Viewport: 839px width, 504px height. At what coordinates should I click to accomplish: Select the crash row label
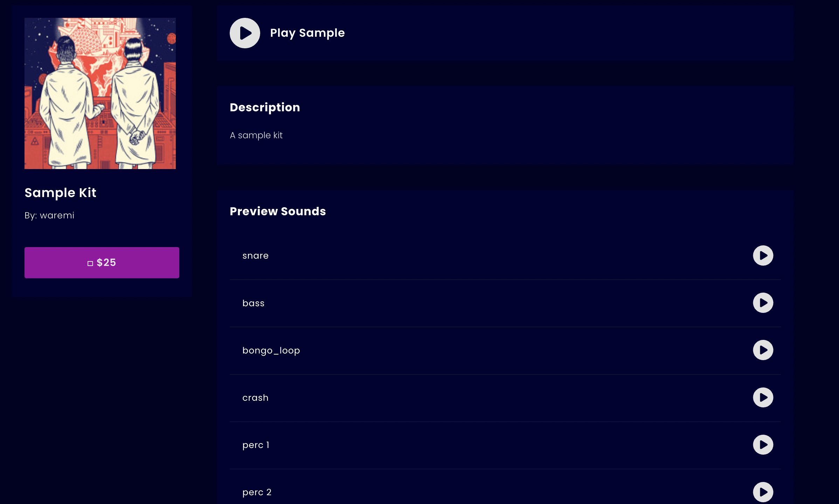click(255, 398)
